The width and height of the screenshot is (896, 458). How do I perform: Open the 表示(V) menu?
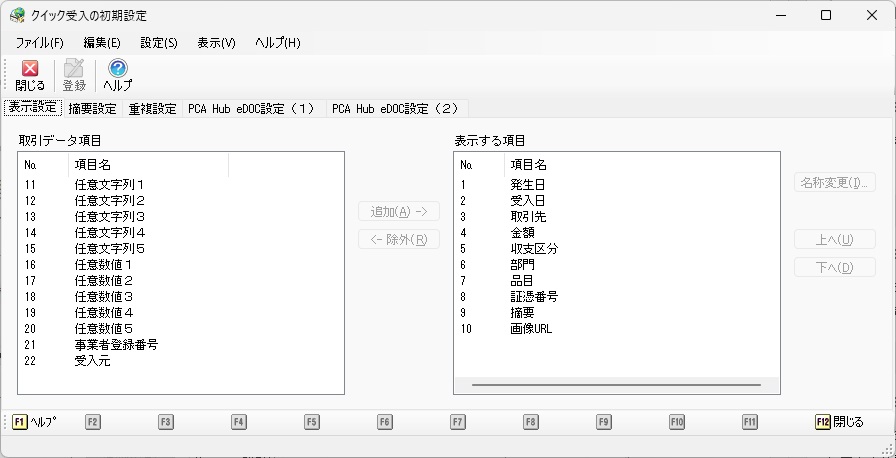tap(216, 43)
